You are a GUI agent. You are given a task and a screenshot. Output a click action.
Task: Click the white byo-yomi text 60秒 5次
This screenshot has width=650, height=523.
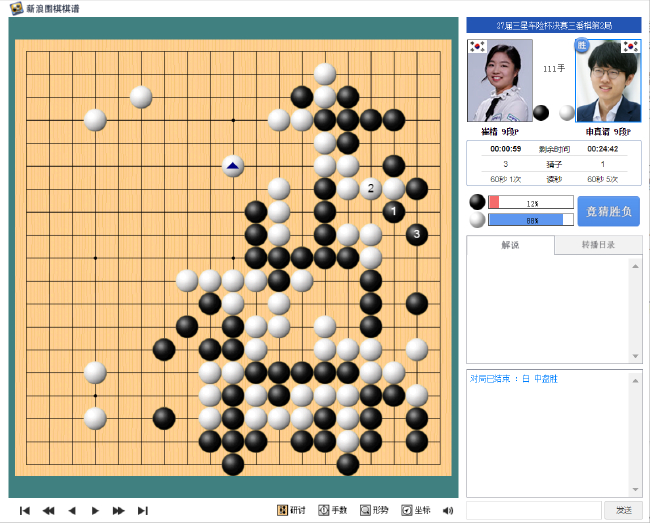pos(602,179)
